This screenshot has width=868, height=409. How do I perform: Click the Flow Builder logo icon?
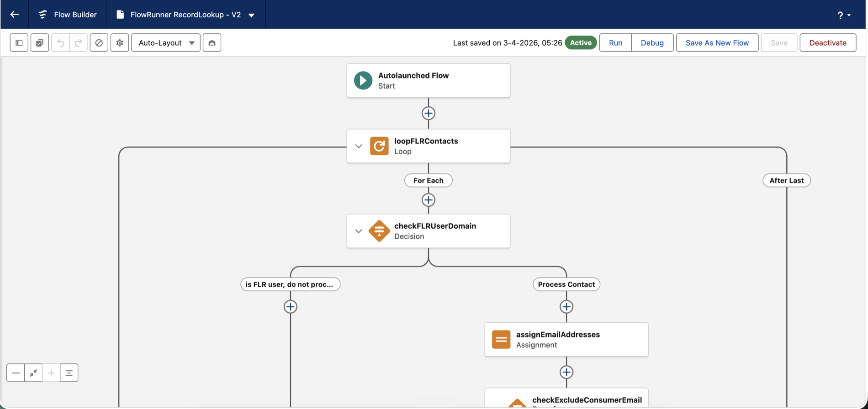coord(42,15)
